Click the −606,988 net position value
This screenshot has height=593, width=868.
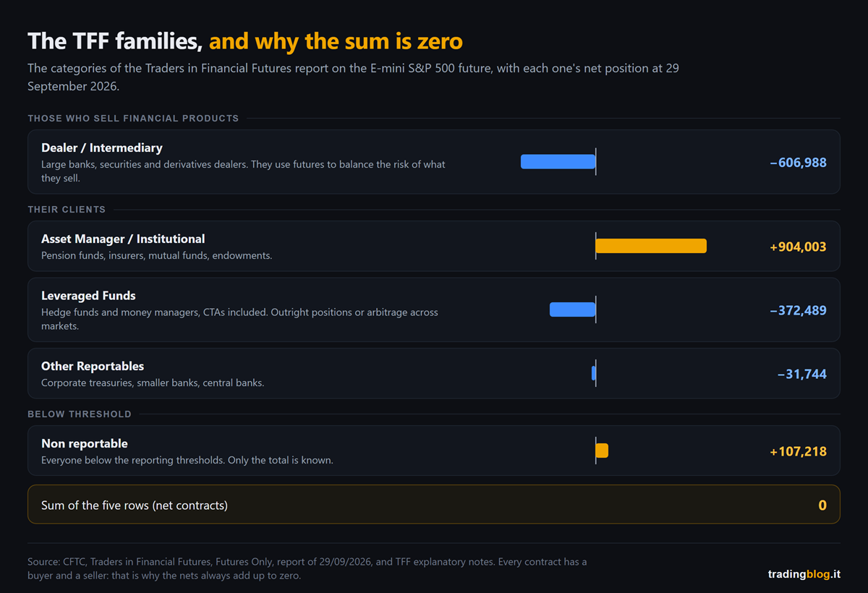tap(798, 163)
